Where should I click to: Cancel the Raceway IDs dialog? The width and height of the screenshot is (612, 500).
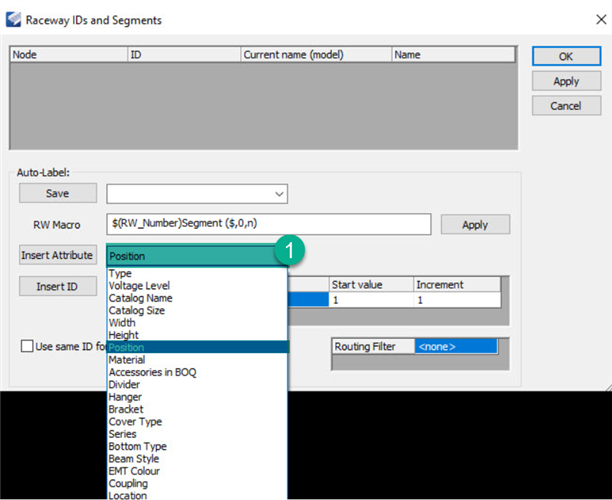[565, 105]
